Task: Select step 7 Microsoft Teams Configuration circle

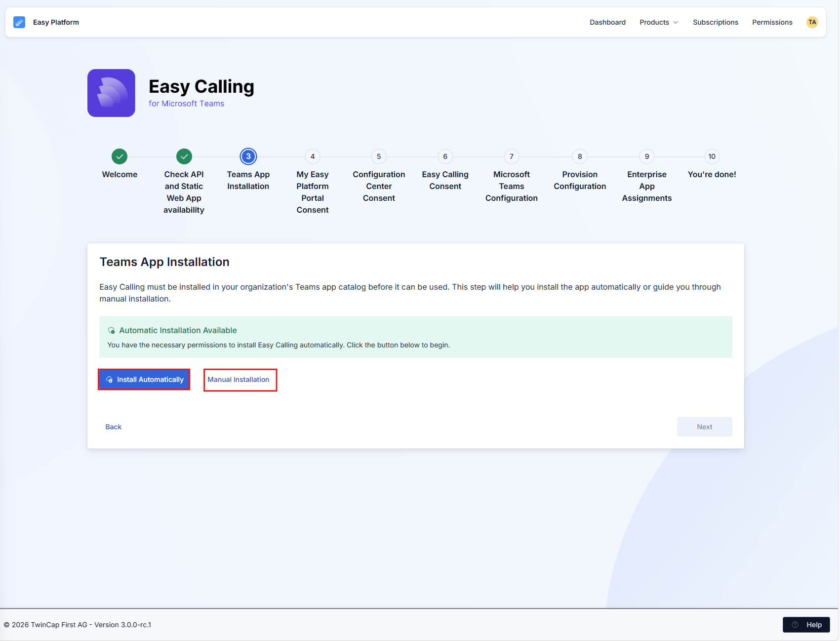Action: point(512,156)
